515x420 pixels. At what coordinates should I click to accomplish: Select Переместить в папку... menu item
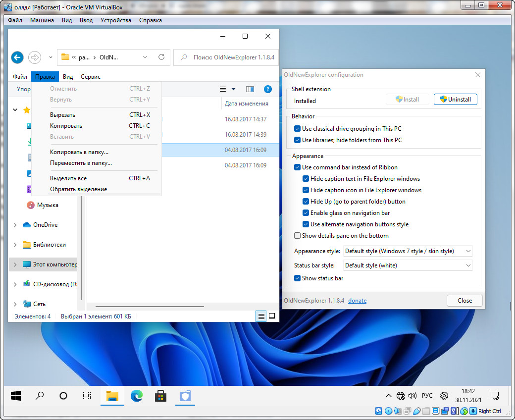[96, 163]
